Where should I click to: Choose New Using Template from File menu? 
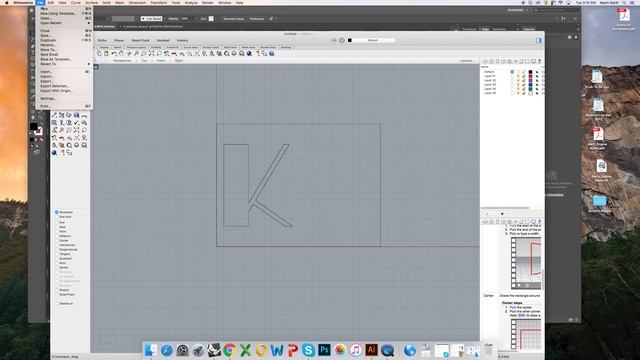point(64,13)
